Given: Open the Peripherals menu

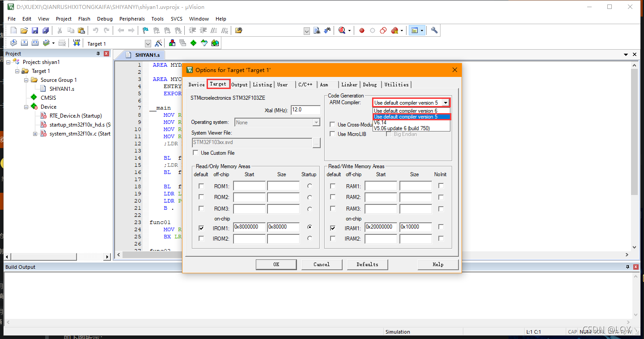Looking at the screenshot, I should 132,19.
